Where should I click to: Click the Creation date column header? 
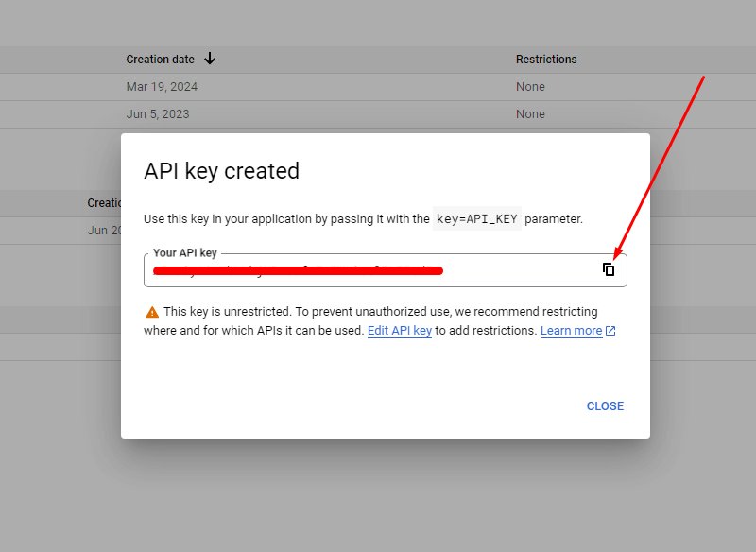pyautogui.click(x=160, y=59)
